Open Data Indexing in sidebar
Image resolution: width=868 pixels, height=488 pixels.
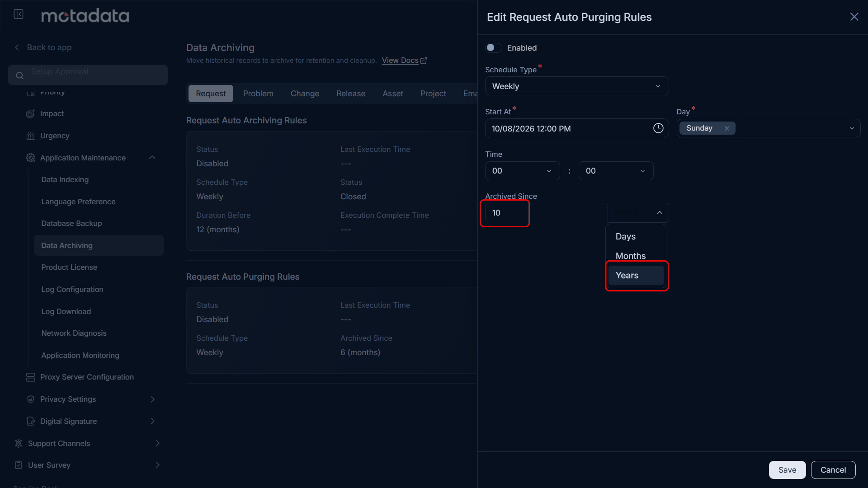[65, 180]
